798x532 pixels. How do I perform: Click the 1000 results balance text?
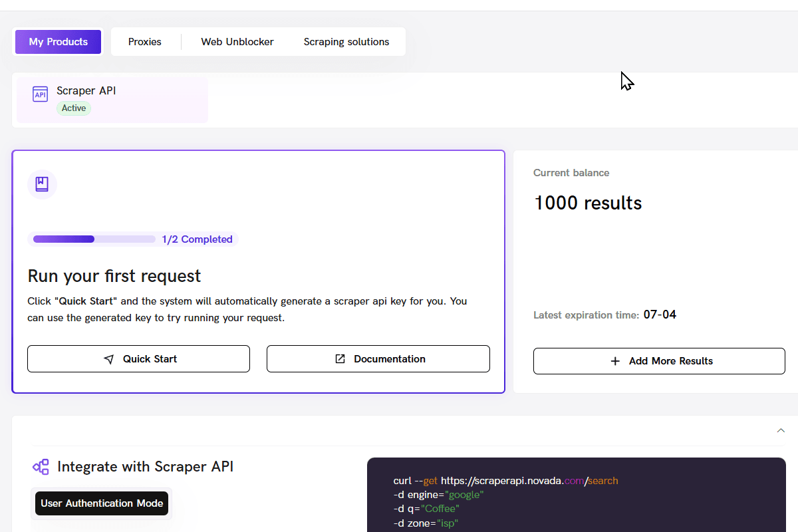(x=588, y=203)
